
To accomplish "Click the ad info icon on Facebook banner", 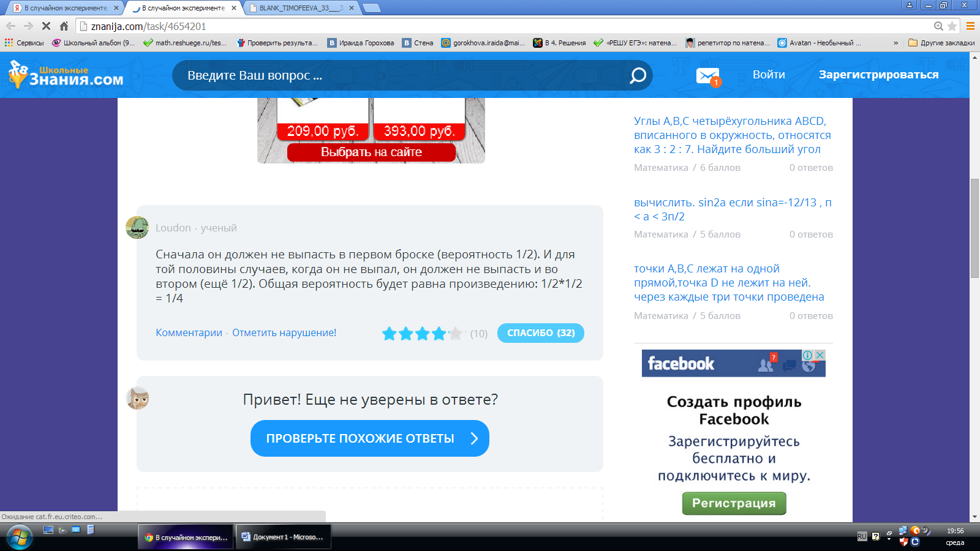I will coord(808,355).
